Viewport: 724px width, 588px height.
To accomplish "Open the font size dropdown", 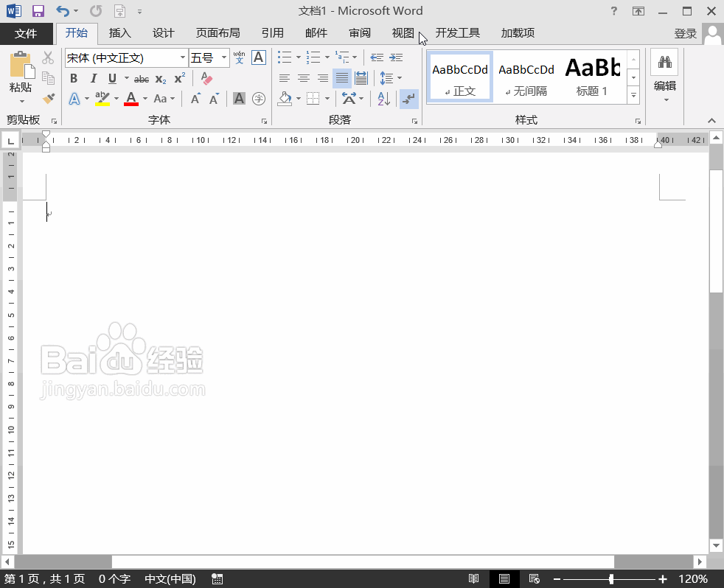I will coord(224,57).
